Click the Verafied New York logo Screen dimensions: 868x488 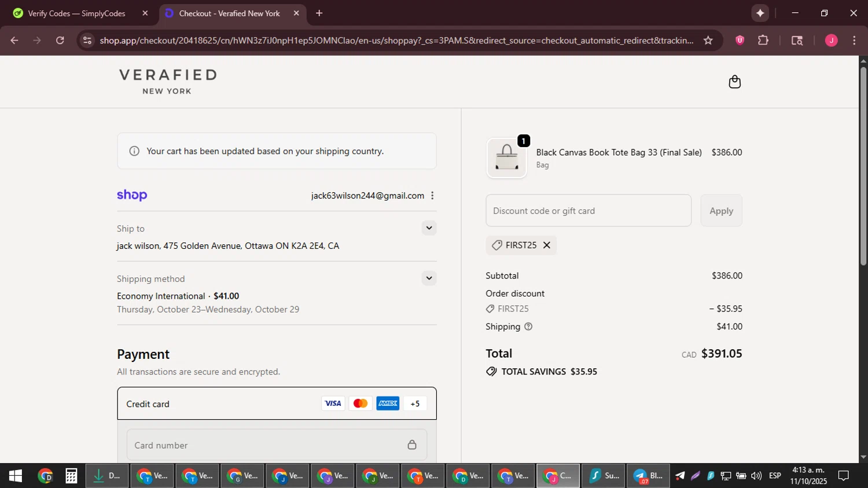(x=168, y=82)
